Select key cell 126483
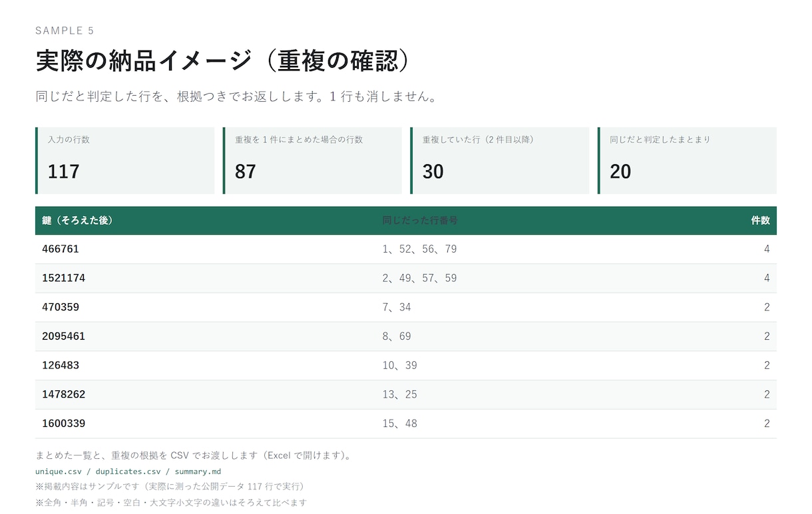The width and height of the screenshot is (812, 514). tap(61, 366)
